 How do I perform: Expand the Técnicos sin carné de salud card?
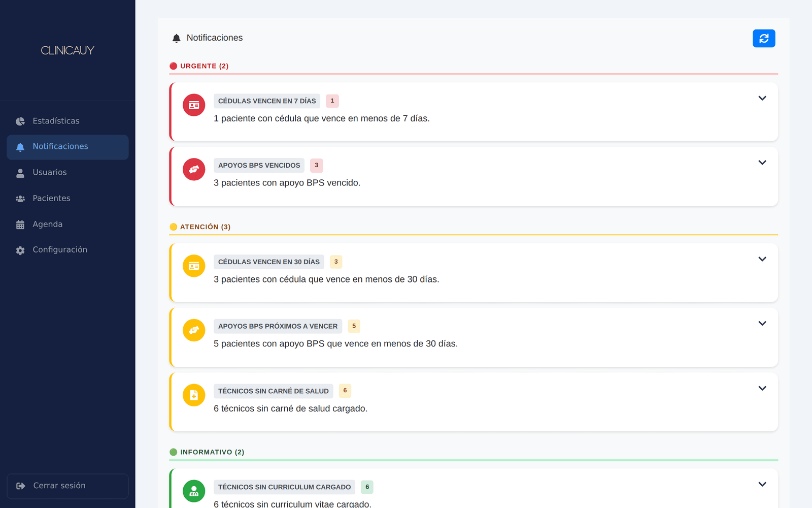762,388
